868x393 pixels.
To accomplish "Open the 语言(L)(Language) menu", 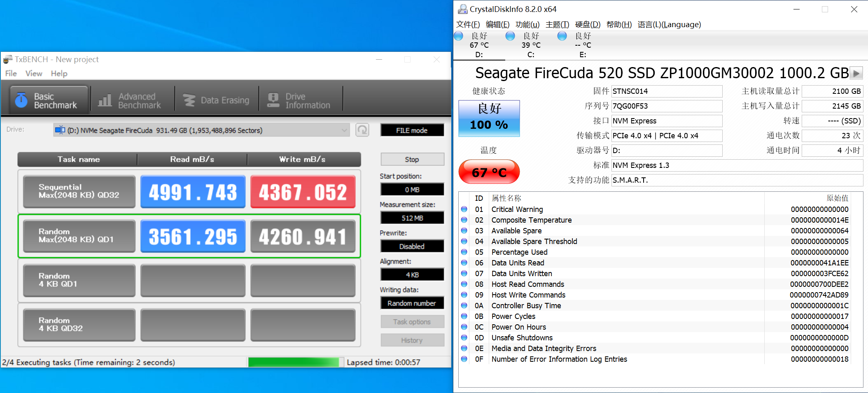I will tap(669, 24).
